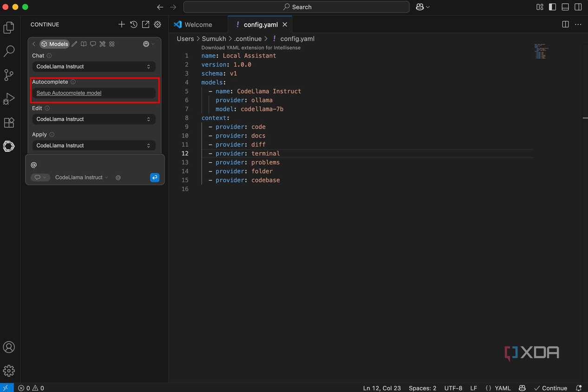Select the Continue extension icon in activity bar

(9, 146)
